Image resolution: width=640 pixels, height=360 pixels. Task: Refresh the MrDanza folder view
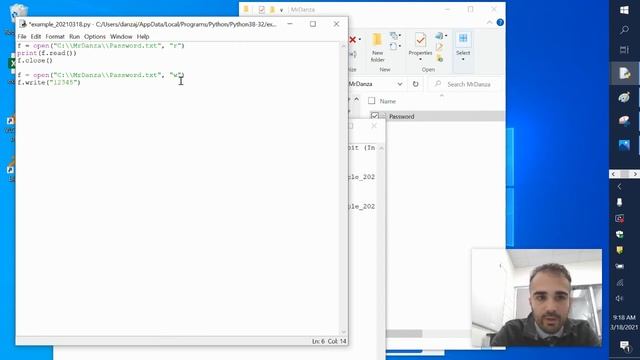pos(415,84)
